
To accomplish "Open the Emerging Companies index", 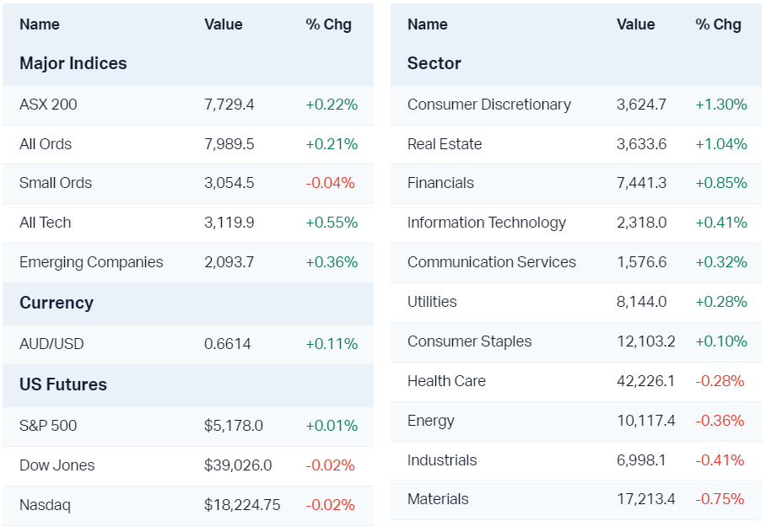I will (x=91, y=262).
